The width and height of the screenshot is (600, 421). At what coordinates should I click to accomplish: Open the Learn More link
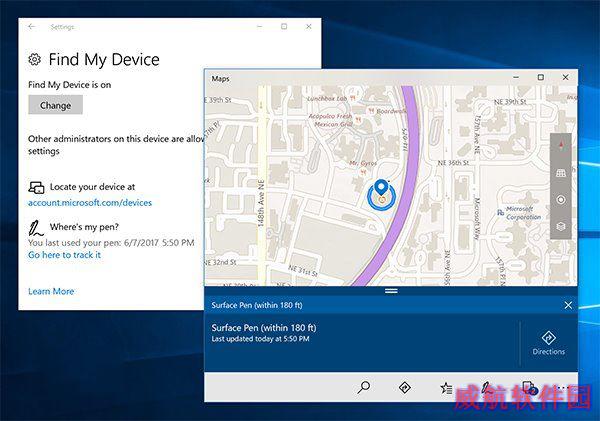(51, 291)
